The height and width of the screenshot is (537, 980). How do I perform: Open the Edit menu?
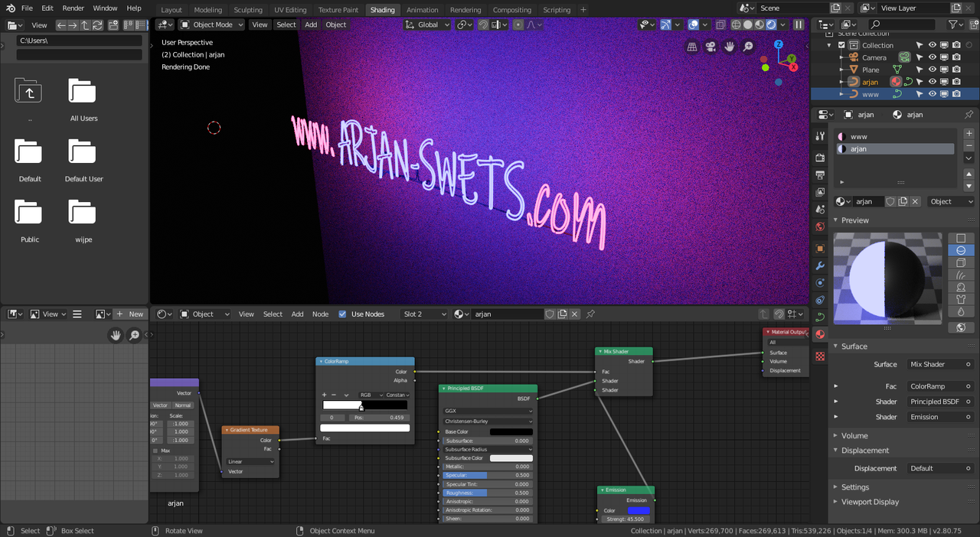tap(47, 8)
